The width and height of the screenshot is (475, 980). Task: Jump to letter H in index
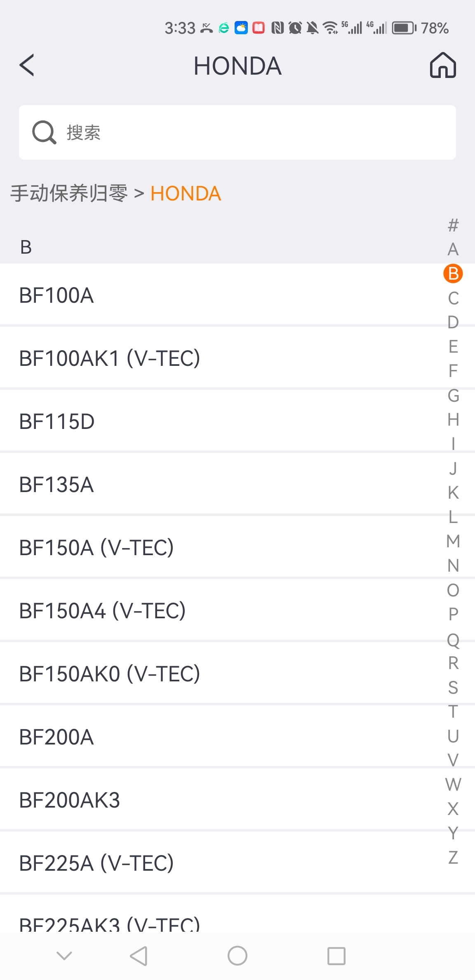(x=453, y=419)
